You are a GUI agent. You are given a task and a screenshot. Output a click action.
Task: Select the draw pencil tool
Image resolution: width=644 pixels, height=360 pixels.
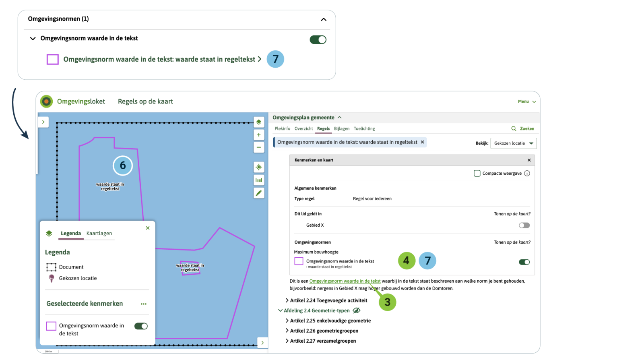click(258, 193)
